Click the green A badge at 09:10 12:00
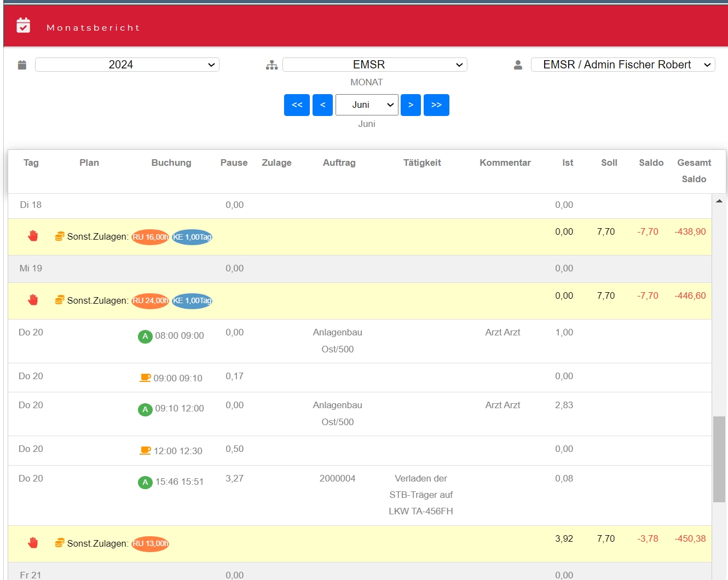The width and height of the screenshot is (728, 580). point(145,409)
